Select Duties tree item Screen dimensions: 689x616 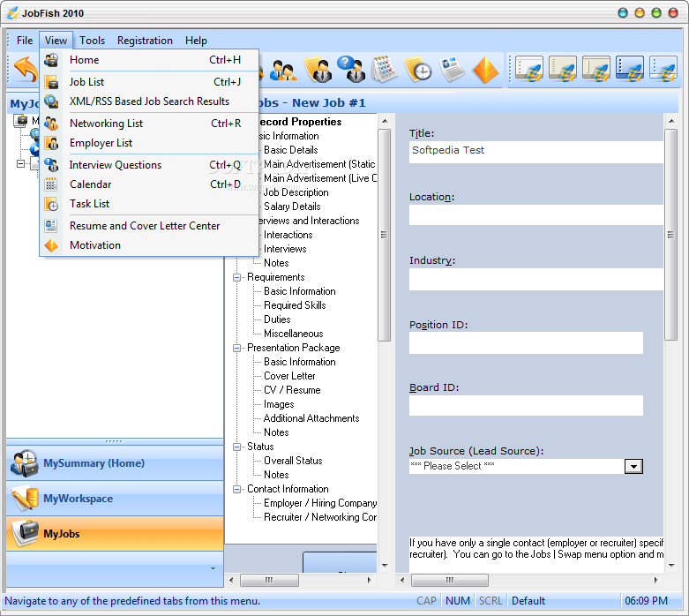(277, 319)
